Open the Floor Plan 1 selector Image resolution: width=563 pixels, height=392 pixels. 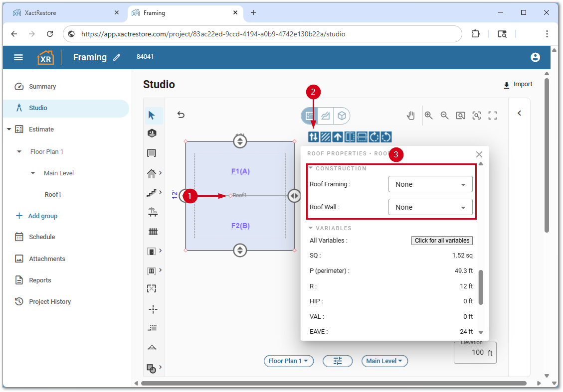click(x=288, y=361)
